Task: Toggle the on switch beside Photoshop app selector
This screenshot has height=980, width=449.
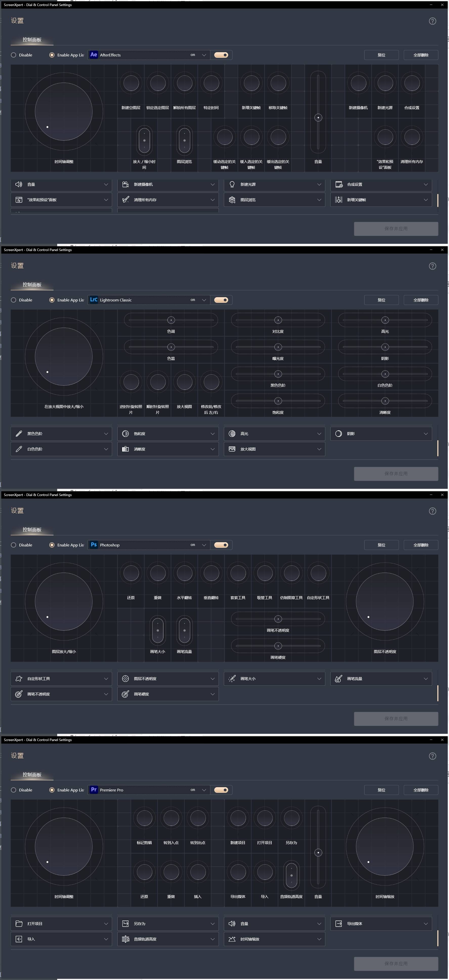Action: click(x=221, y=545)
